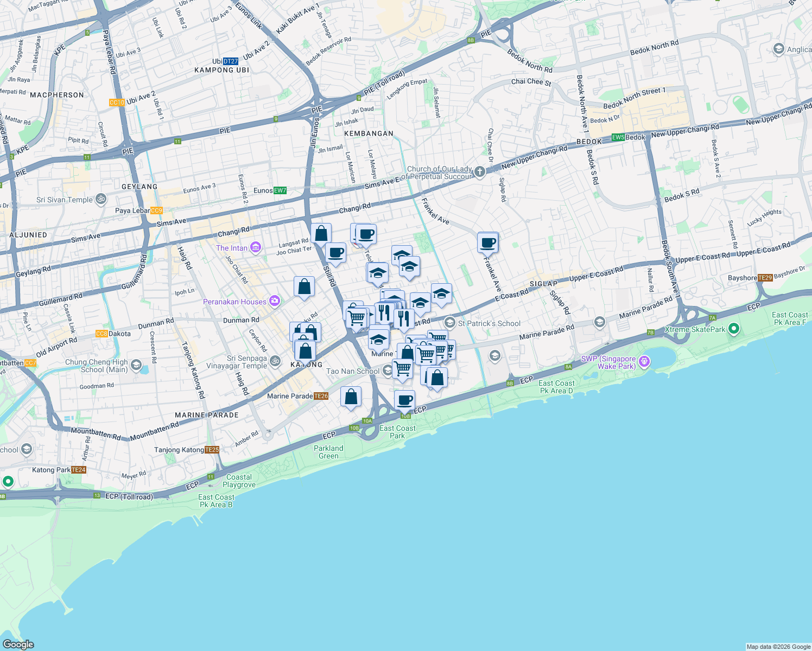
Task: Click Sri Senpaga Vinayagar Temple icon
Action: pyautogui.click(x=275, y=361)
